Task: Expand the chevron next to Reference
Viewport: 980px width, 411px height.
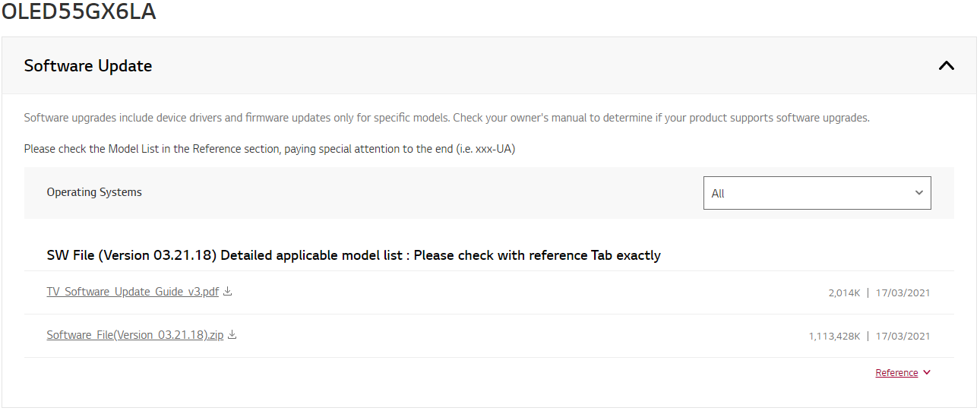Action: tap(927, 373)
